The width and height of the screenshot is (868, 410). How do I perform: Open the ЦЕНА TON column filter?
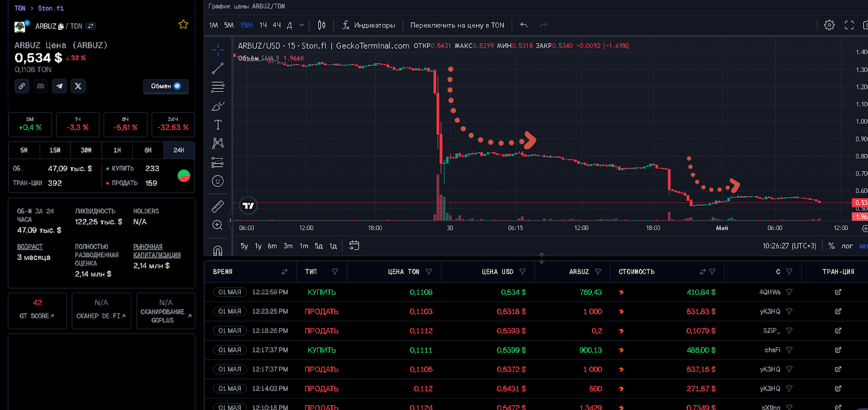tap(429, 272)
